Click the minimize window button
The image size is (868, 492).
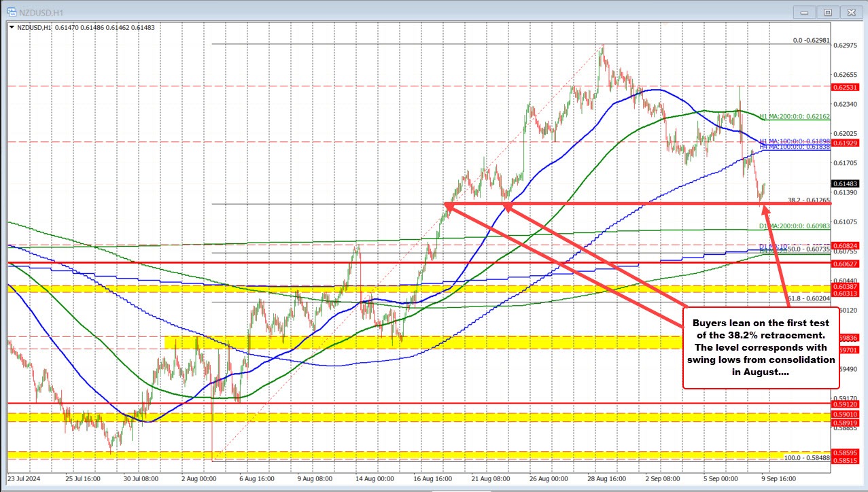point(803,12)
